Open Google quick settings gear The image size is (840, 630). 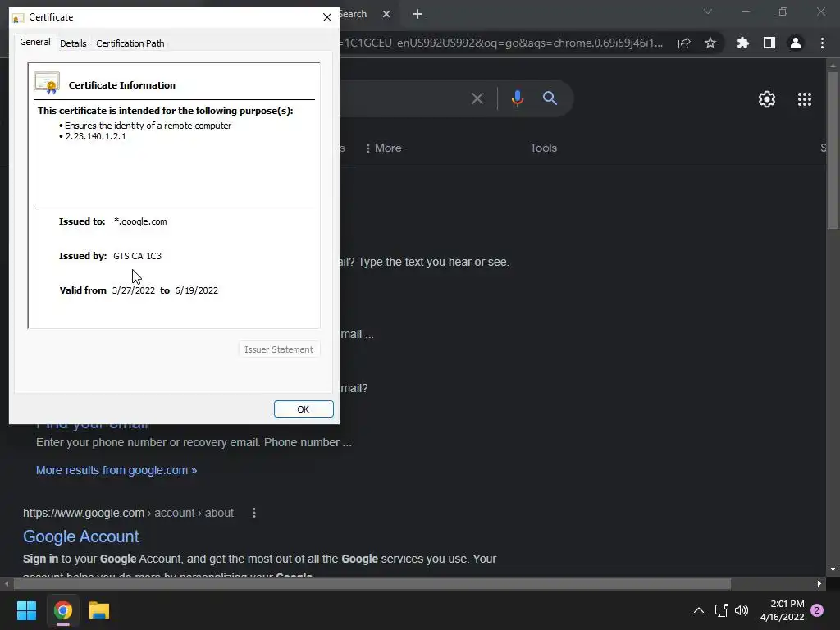(x=767, y=99)
